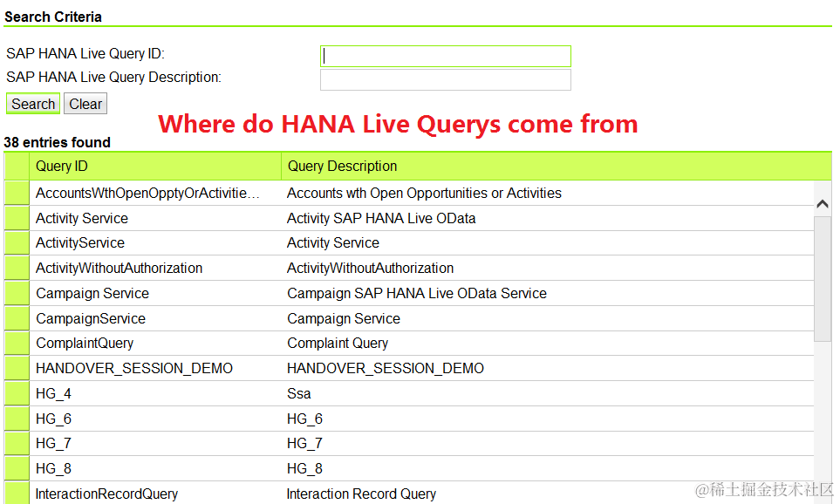Select row selector for ActivityService row
The image size is (840, 504).
pyautogui.click(x=17, y=242)
